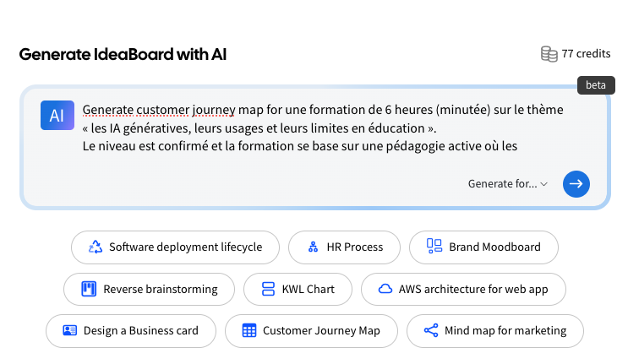Pick the AWS architecture for web app template

pos(472,289)
